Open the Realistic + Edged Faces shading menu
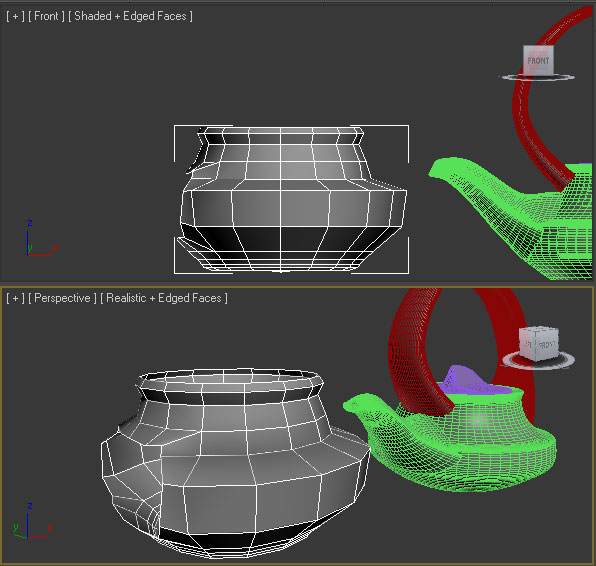This screenshot has height=566, width=596. pos(164,298)
